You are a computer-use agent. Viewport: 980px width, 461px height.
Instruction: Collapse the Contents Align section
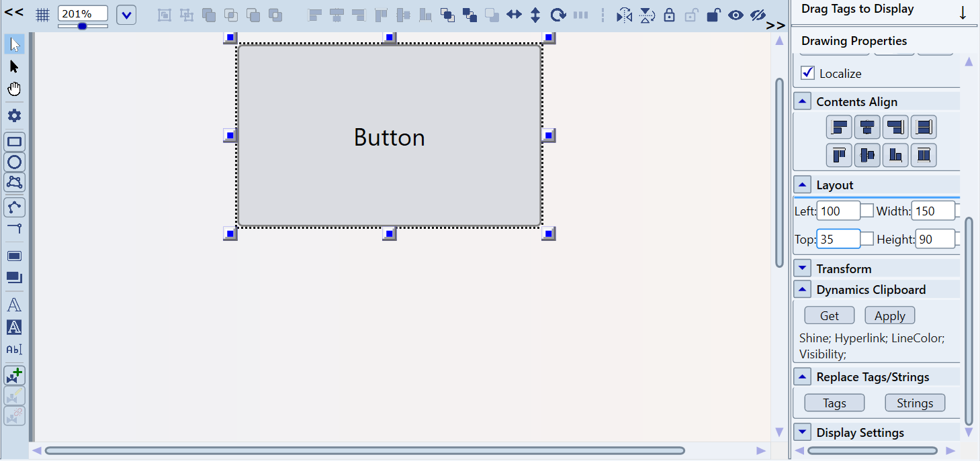click(803, 101)
